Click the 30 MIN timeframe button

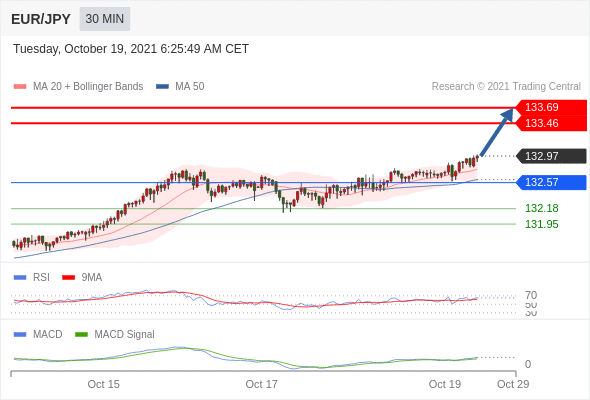tap(105, 19)
